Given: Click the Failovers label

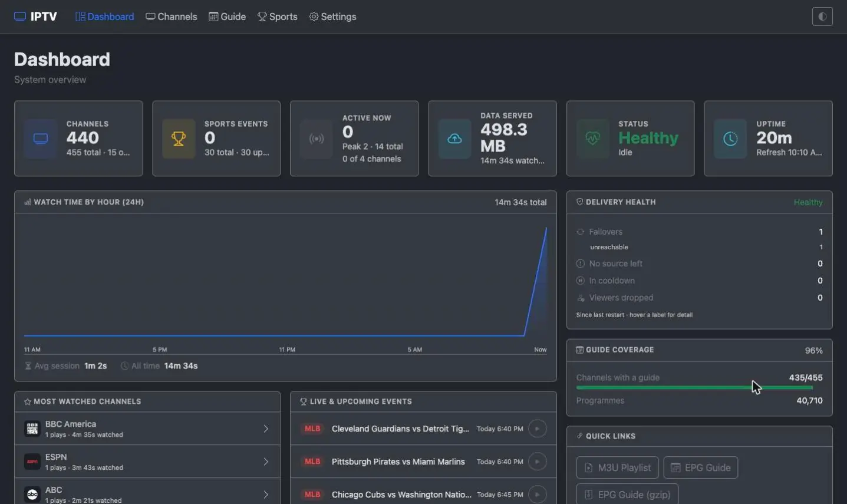Looking at the screenshot, I should pyautogui.click(x=605, y=232).
